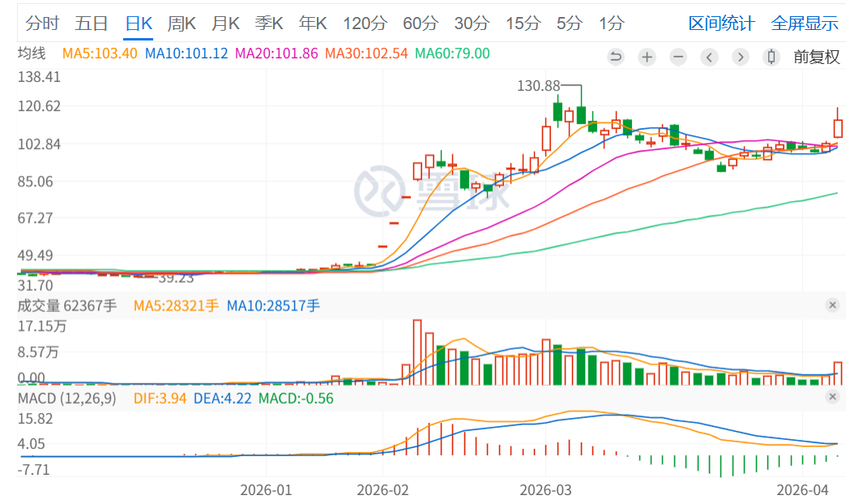Toggle the candlestick chart style icon

pyautogui.click(x=771, y=57)
